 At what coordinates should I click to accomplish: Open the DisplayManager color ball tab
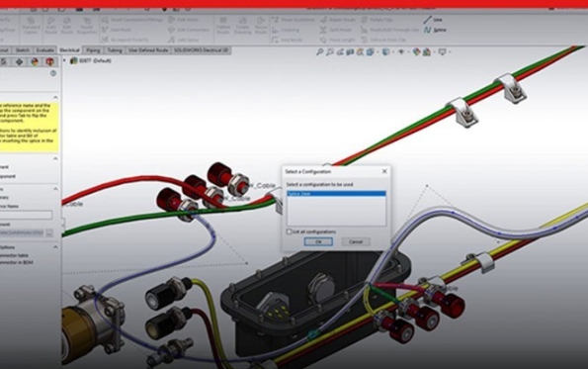click(x=35, y=62)
